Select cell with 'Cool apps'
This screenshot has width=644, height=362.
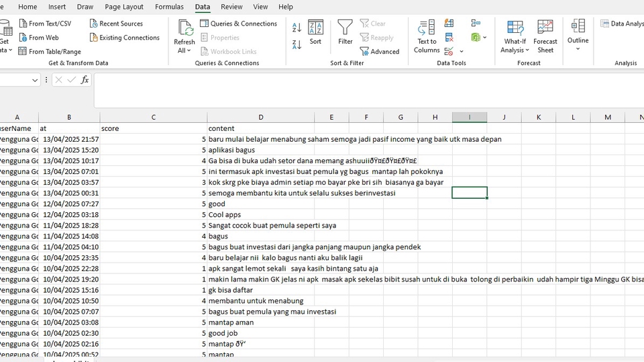261,214
